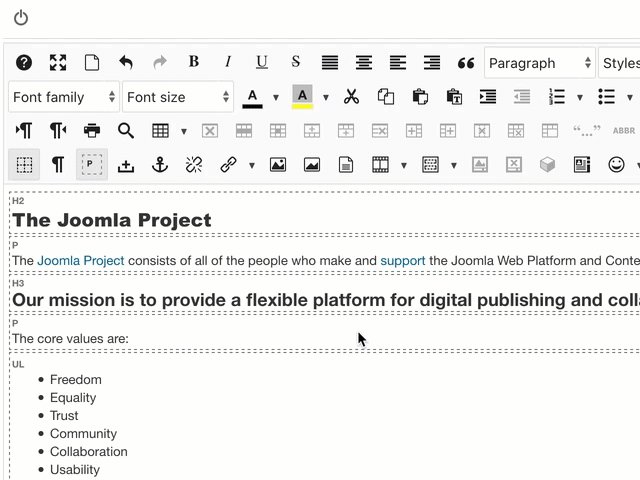Toggle visual guidelines for tables

coord(24,165)
